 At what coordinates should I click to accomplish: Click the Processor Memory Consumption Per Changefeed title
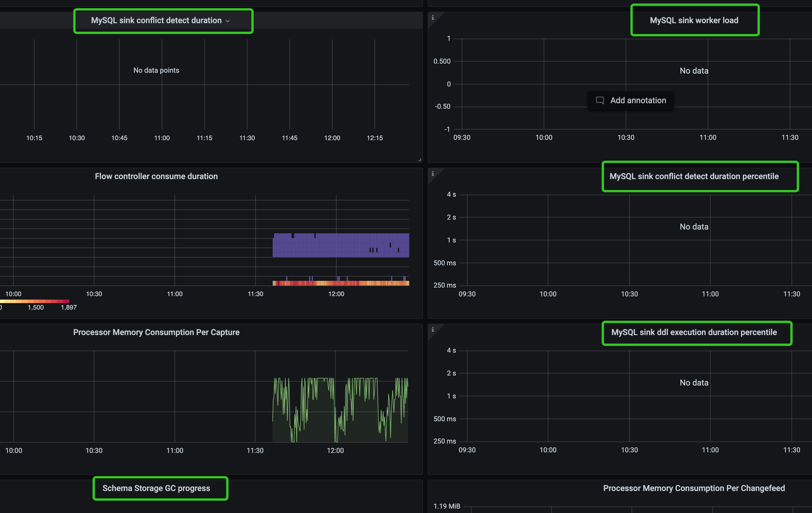694,488
